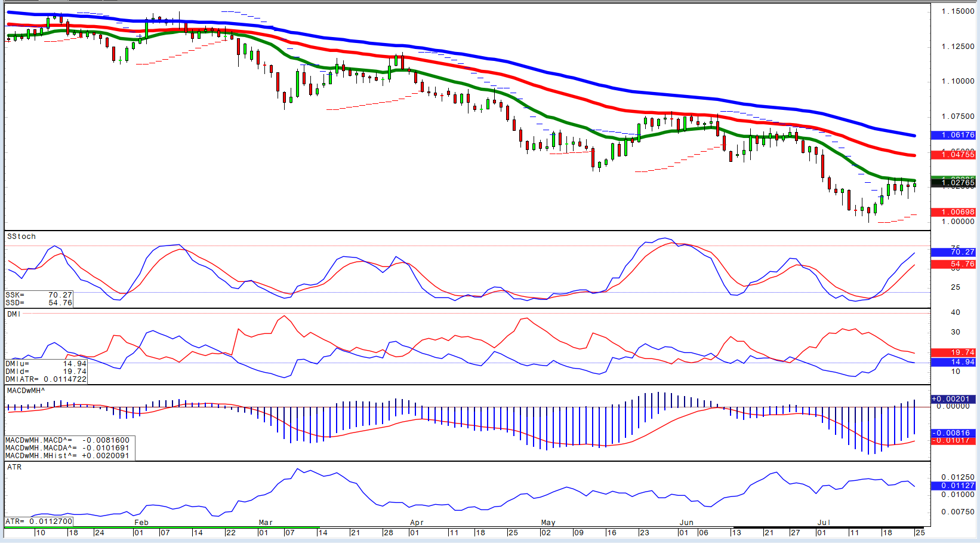
Task: Click the red 1.04755 price tag
Action: point(954,154)
